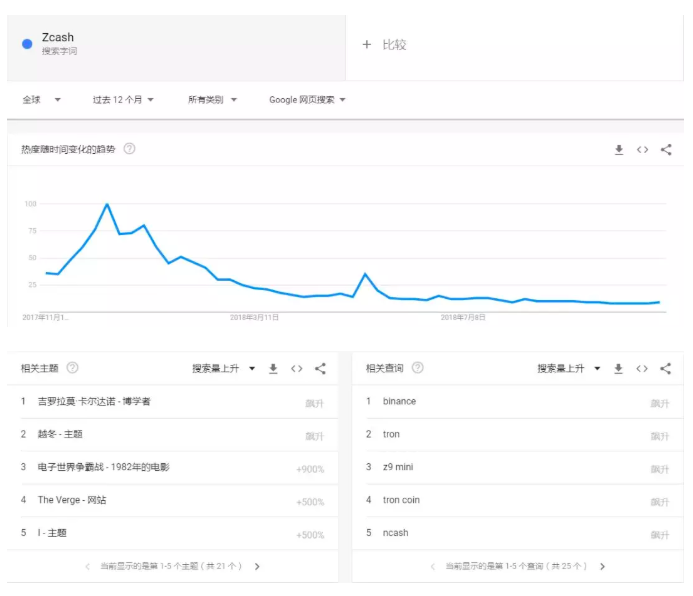Screen dimensions: 693x596
Task: Go to previous page of related topics
Action: [x=88, y=566]
